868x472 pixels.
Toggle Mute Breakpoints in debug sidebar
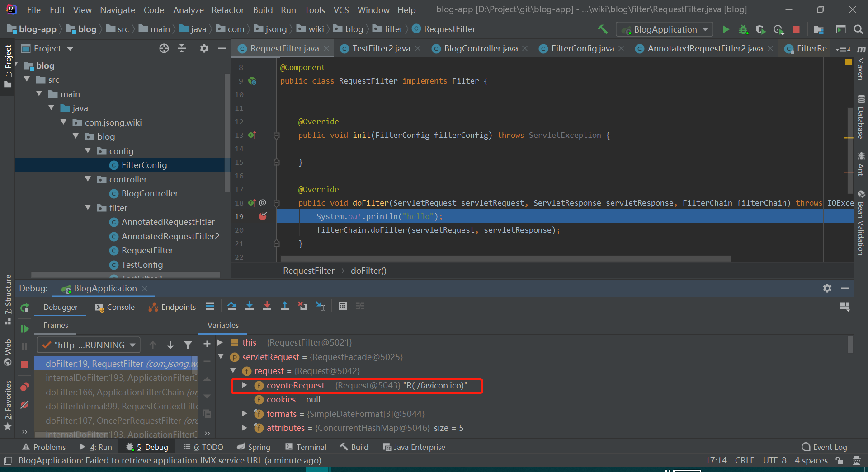click(24, 405)
